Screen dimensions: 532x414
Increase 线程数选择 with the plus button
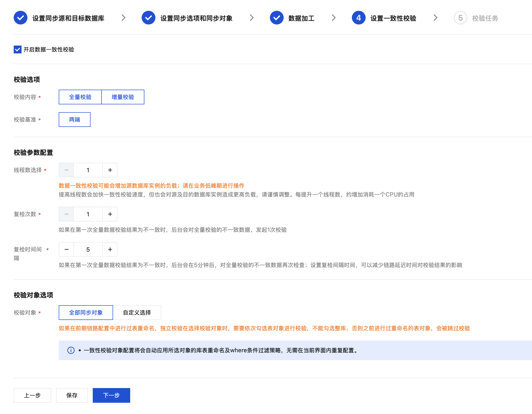pyautogui.click(x=110, y=170)
